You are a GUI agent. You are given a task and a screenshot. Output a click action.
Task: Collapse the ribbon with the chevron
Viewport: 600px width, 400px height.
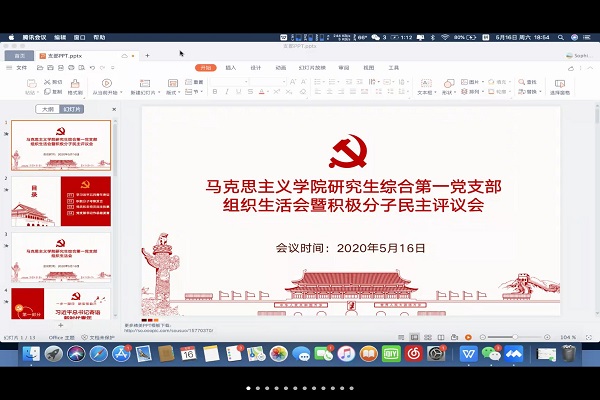coord(590,68)
